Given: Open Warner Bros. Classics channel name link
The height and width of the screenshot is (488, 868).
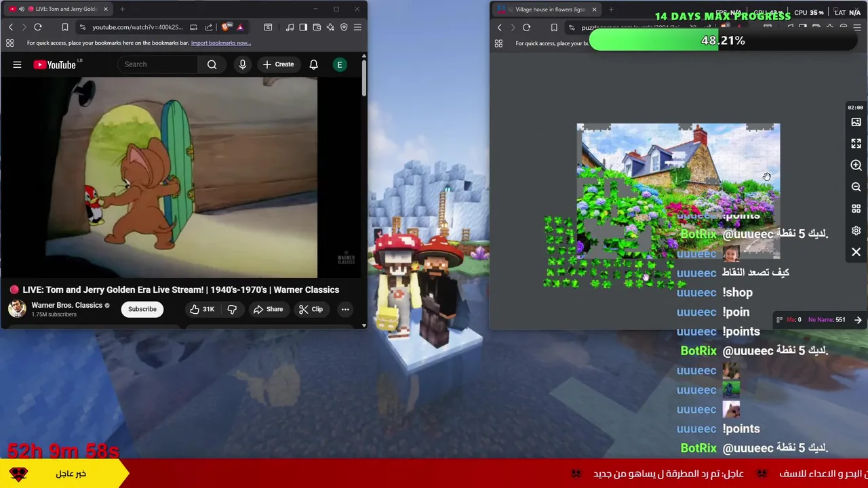Looking at the screenshot, I should tap(66, 305).
